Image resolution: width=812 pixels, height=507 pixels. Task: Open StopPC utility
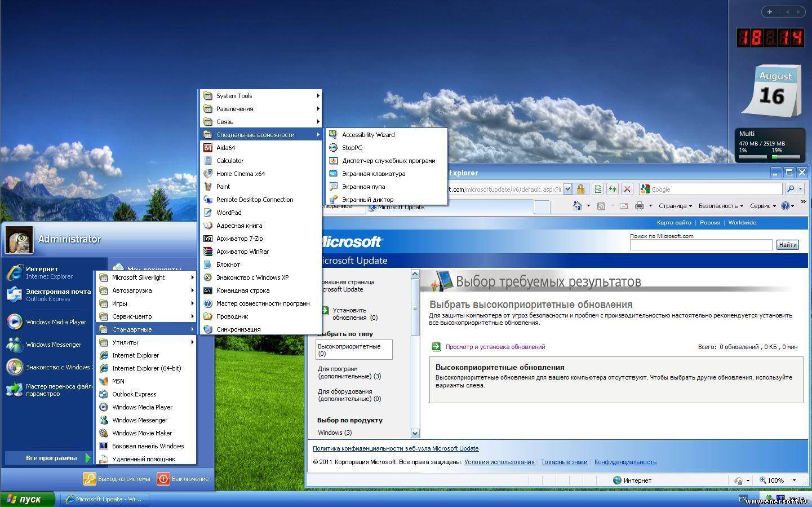pos(387,148)
